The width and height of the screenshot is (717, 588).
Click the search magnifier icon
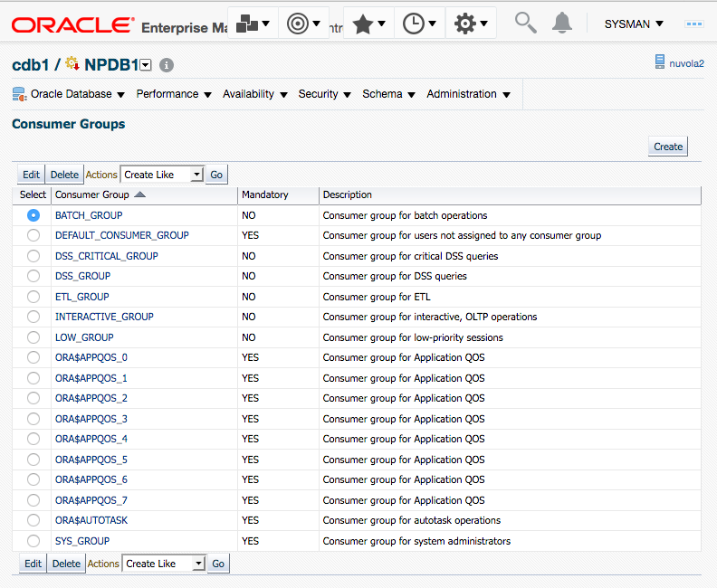(x=525, y=23)
